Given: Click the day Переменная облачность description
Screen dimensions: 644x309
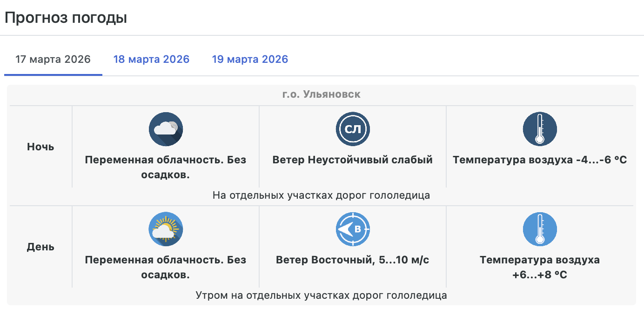Looking at the screenshot, I should (166, 267).
